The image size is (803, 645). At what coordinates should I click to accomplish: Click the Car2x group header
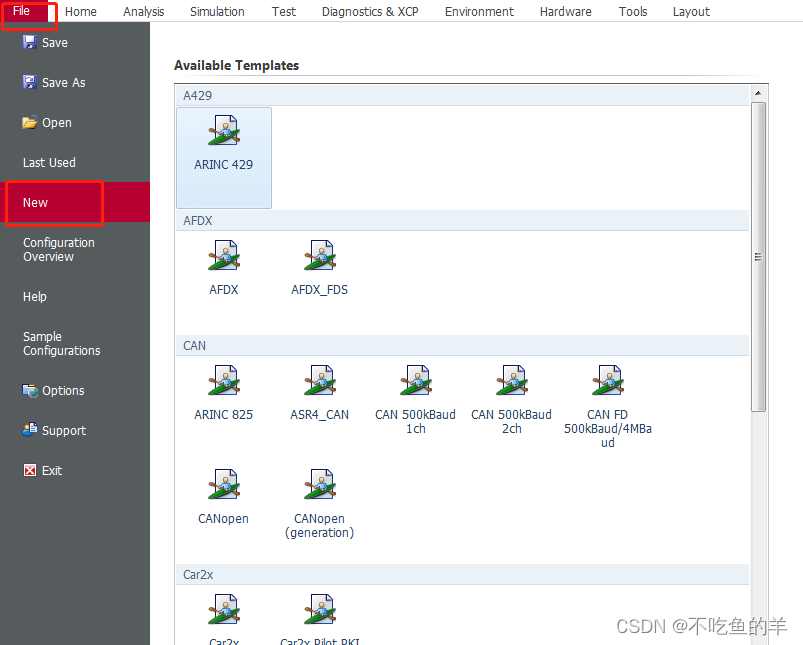[x=462, y=574]
